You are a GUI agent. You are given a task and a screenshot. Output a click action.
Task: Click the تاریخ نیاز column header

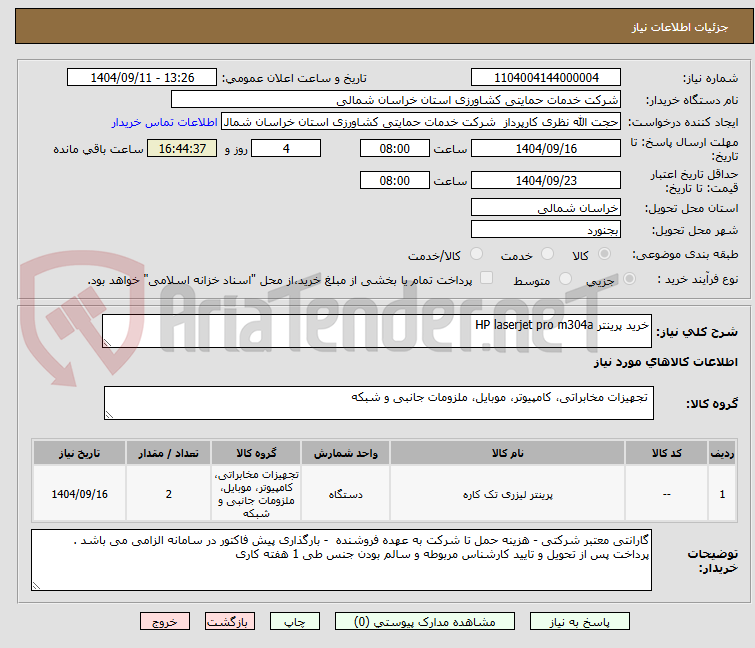pos(79,453)
